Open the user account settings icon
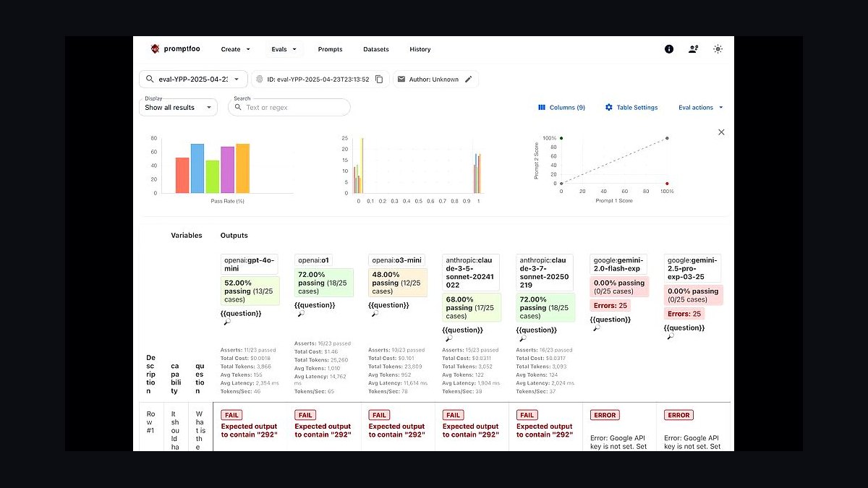The image size is (868, 488). pos(693,49)
